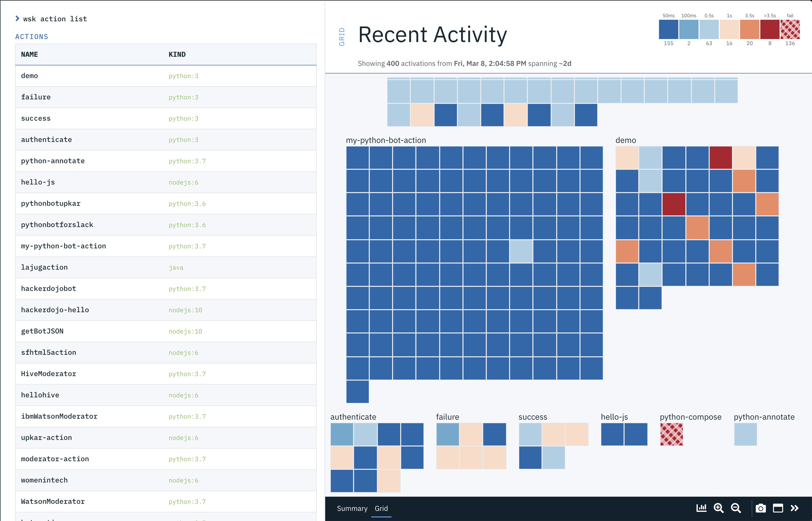Click the light blue cell in my-python-bot-action grid
The height and width of the screenshot is (521, 812).
point(521,251)
